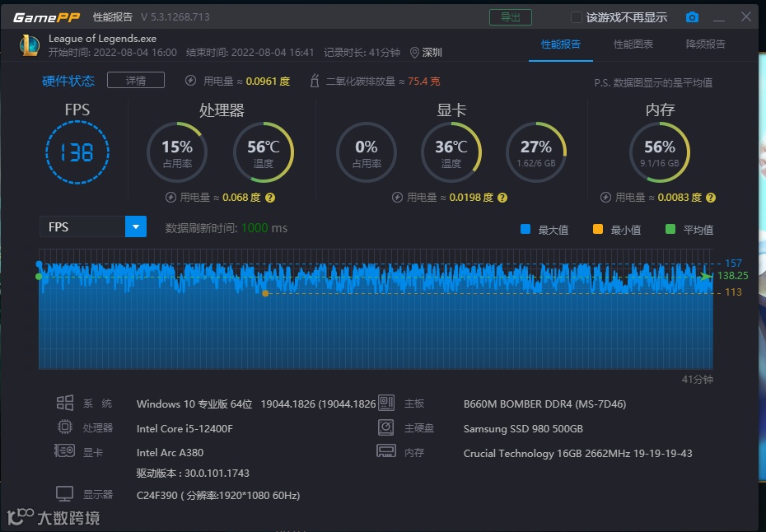
Task: Click the FPS 138 circular gauge
Action: pyautogui.click(x=77, y=152)
